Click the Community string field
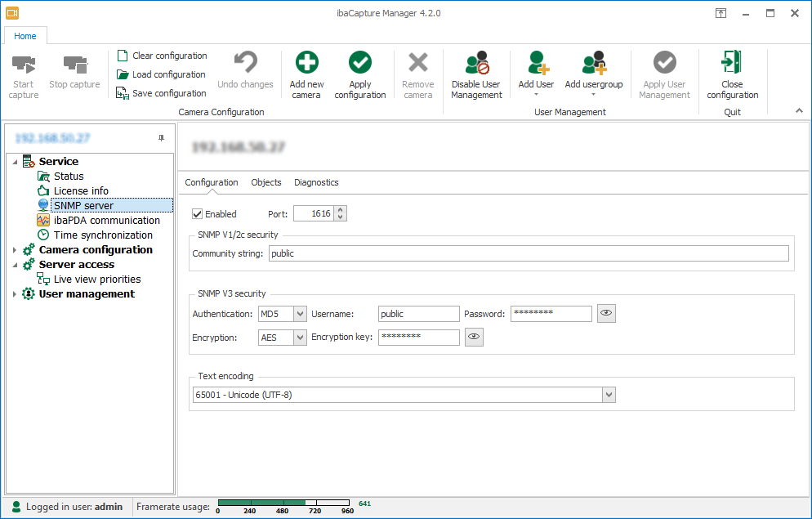The height and width of the screenshot is (519, 812). [x=529, y=253]
